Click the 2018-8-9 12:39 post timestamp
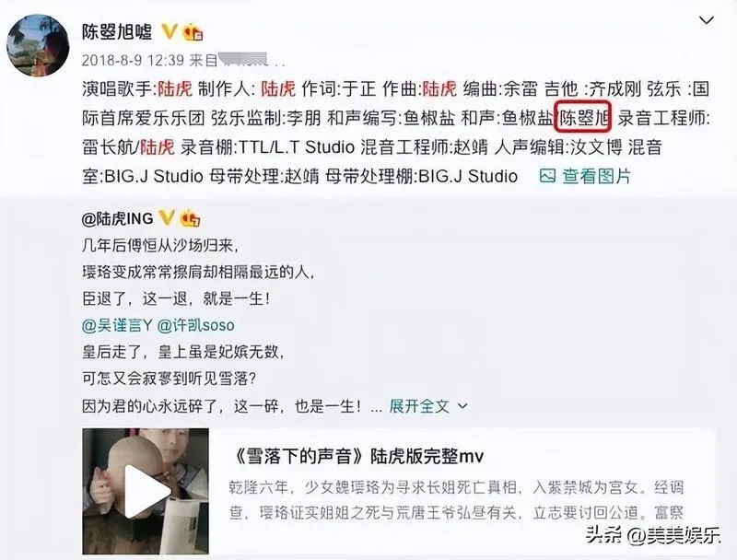Image resolution: width=737 pixels, height=560 pixels. pos(133,60)
